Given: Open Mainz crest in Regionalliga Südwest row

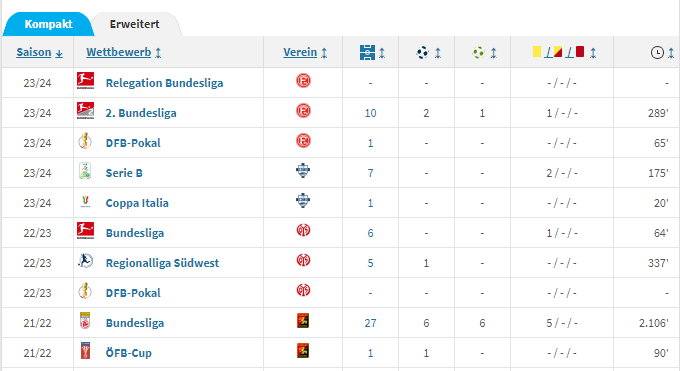Looking at the screenshot, I should tap(303, 261).
